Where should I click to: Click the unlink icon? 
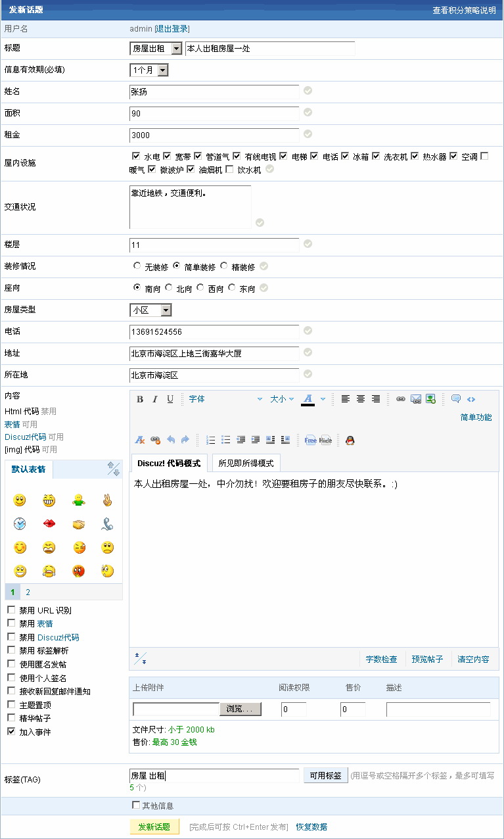tap(155, 440)
